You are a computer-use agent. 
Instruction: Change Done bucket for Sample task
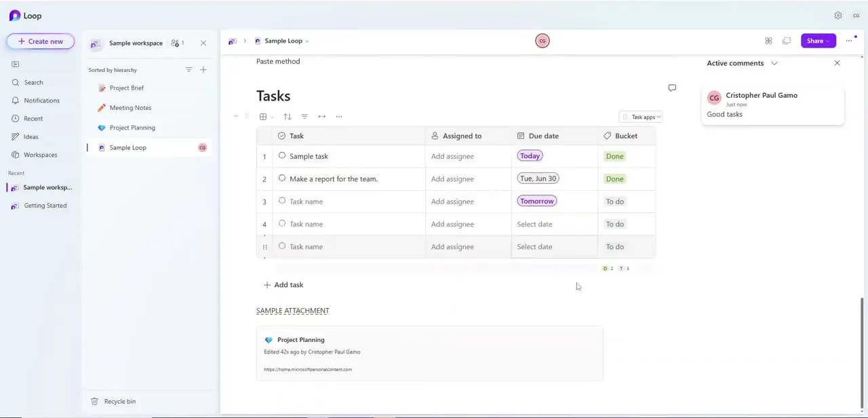click(614, 156)
